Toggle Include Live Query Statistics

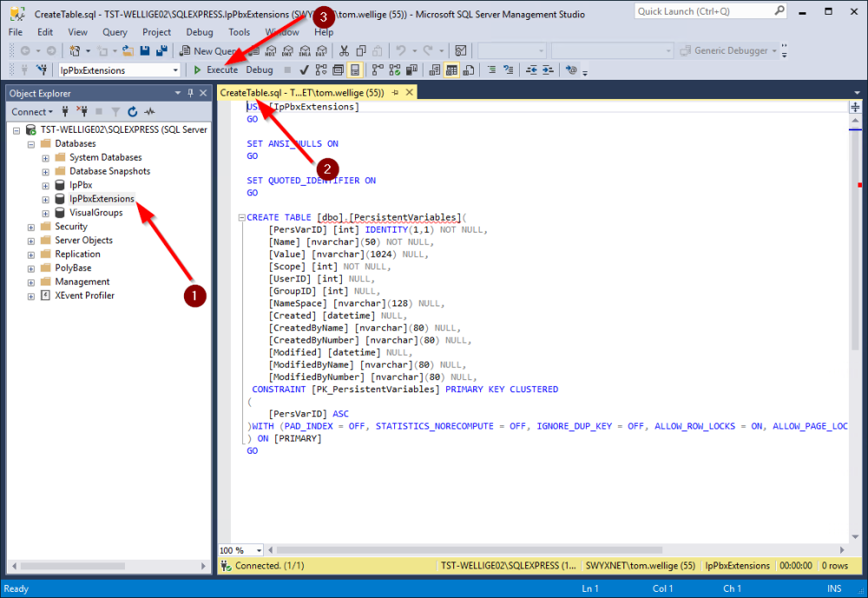click(395, 69)
